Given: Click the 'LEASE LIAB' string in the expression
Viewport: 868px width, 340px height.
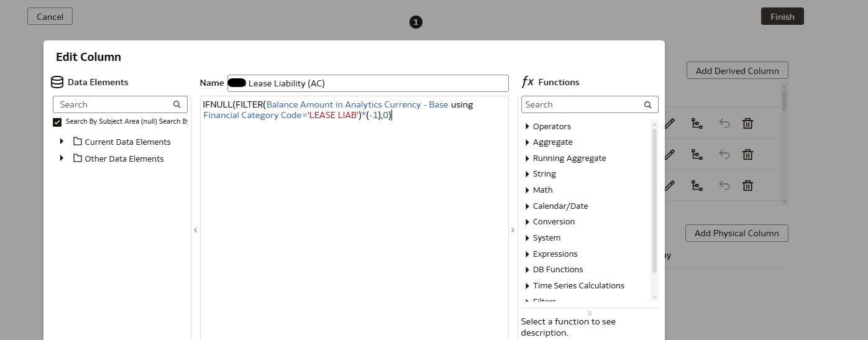Looking at the screenshot, I should coord(332,115).
